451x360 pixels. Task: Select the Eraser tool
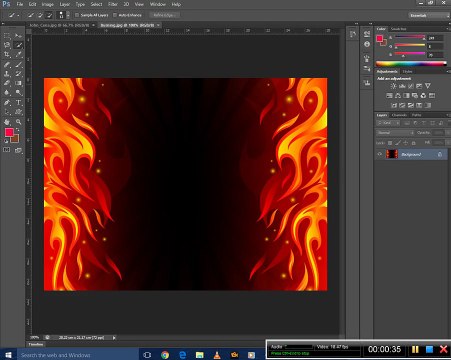[7, 83]
